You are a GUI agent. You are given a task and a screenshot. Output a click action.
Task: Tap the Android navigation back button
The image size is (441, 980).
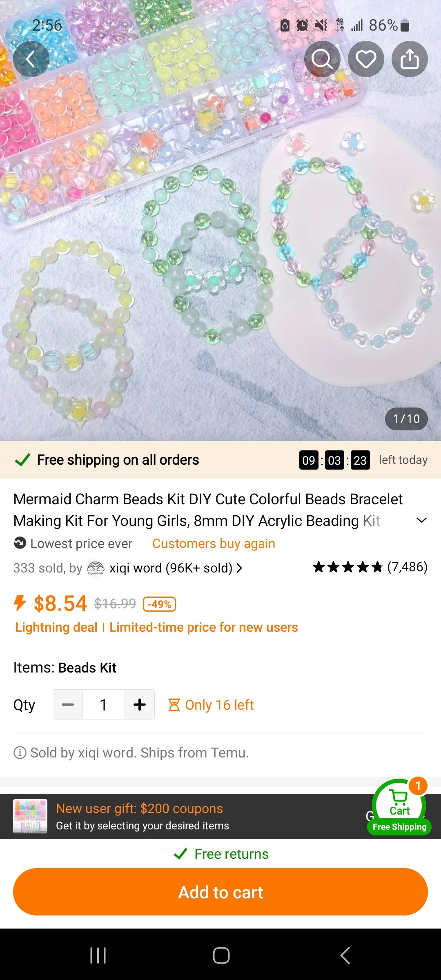coord(345,955)
